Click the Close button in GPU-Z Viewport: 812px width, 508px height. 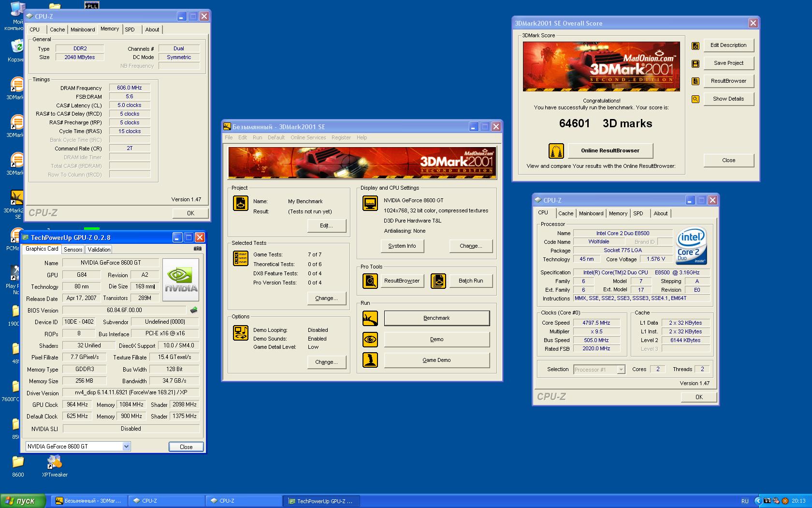point(186,447)
